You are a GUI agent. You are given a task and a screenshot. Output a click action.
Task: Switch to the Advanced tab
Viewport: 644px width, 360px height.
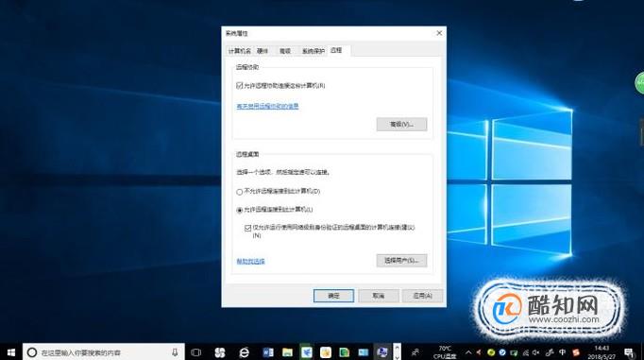click(285, 51)
